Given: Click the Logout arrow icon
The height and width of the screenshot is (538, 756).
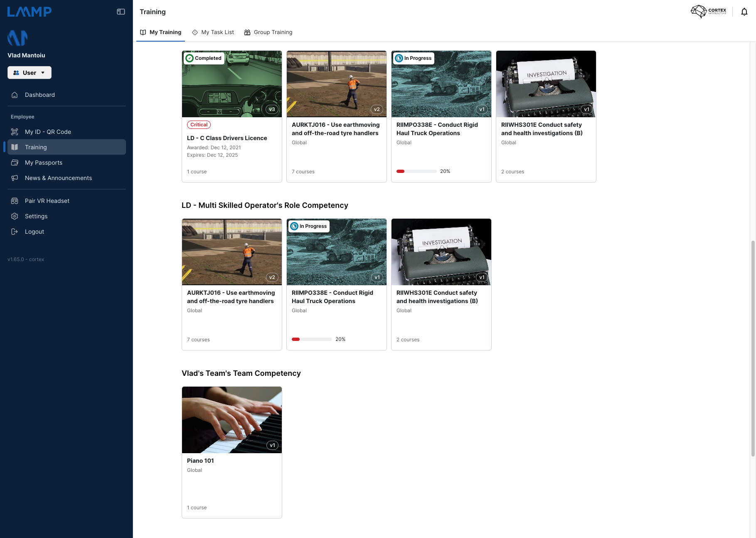Looking at the screenshot, I should [15, 232].
